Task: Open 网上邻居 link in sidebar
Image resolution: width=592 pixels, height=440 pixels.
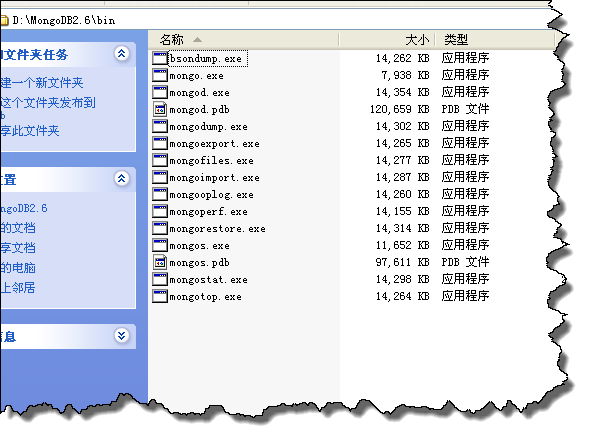Action: coord(18,288)
